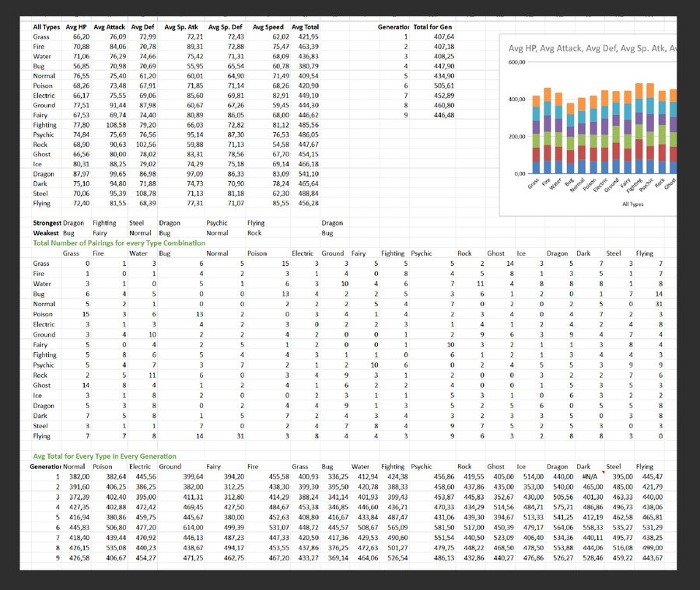The width and height of the screenshot is (700, 590).
Task: Select 'Total Number of Pairings' green heading
Action: click(x=119, y=243)
